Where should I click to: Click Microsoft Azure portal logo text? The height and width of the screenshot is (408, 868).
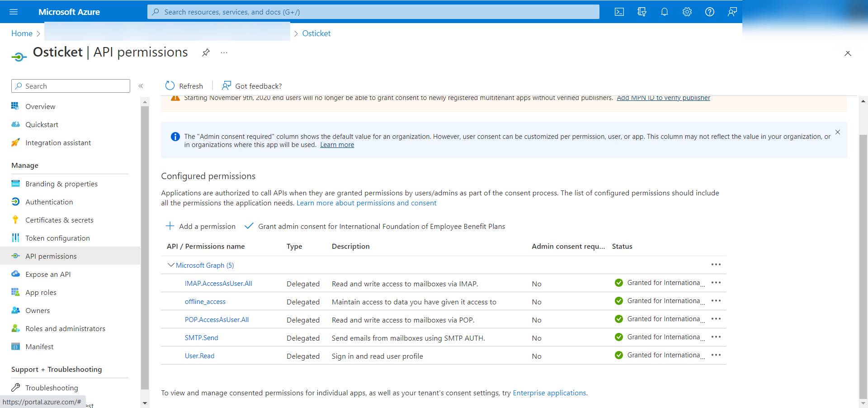(69, 12)
